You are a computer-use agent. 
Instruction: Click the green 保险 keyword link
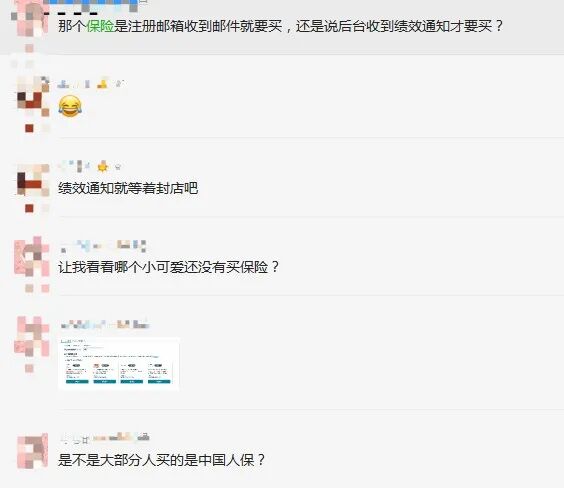(x=100, y=26)
